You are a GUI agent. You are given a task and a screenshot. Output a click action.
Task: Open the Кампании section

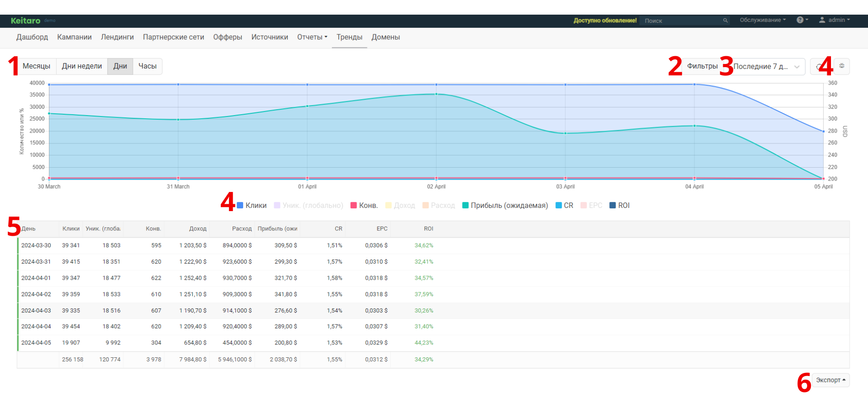[x=75, y=37]
